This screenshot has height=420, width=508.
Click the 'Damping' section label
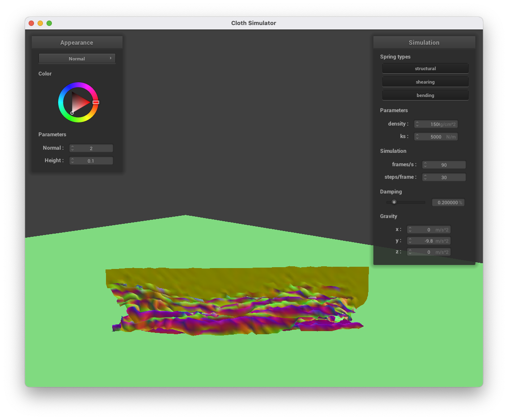click(x=391, y=192)
